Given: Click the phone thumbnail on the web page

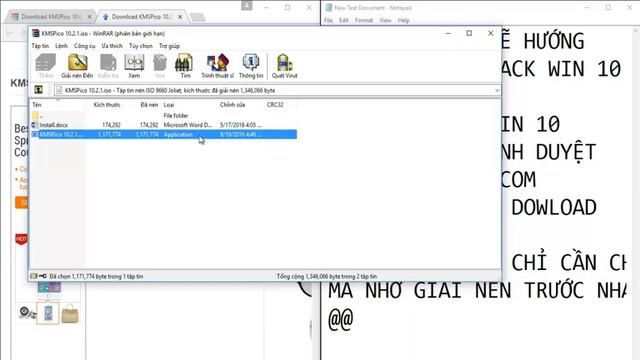Looking at the screenshot, I should pyautogui.click(x=48, y=313).
